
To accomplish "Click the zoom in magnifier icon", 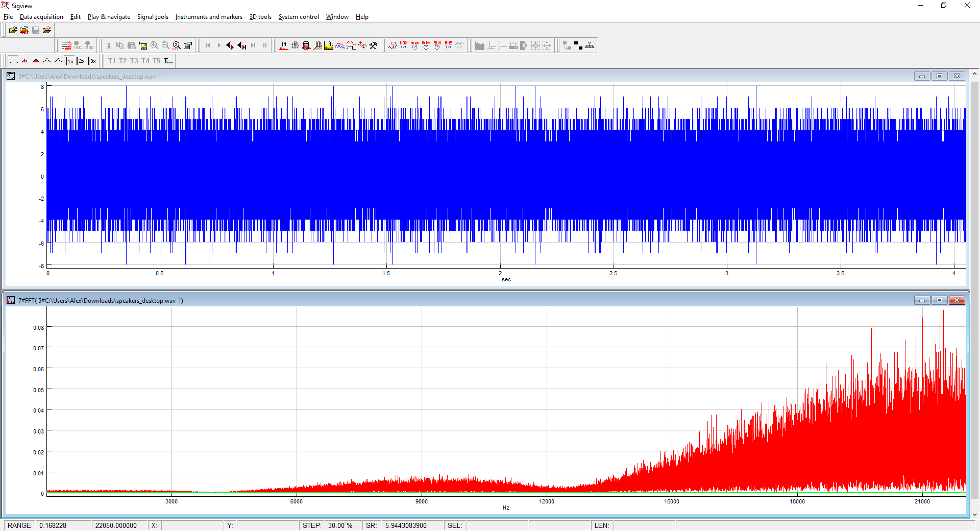I will tap(154, 45).
